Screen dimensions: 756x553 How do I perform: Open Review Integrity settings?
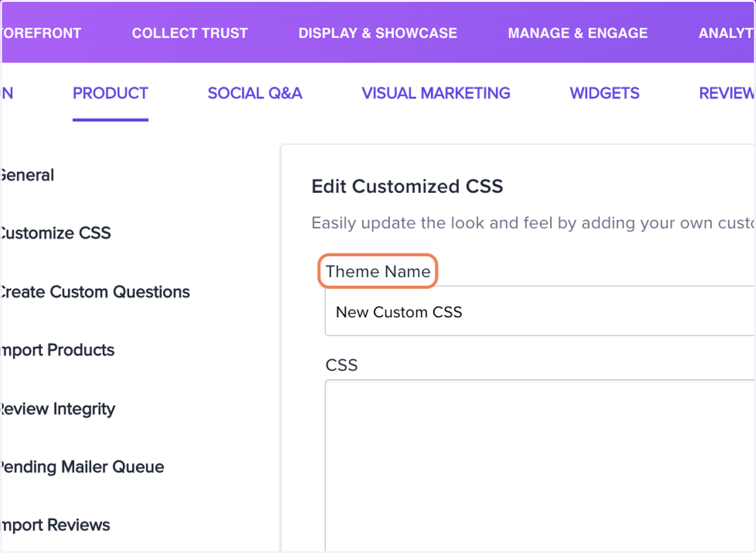[x=57, y=409]
